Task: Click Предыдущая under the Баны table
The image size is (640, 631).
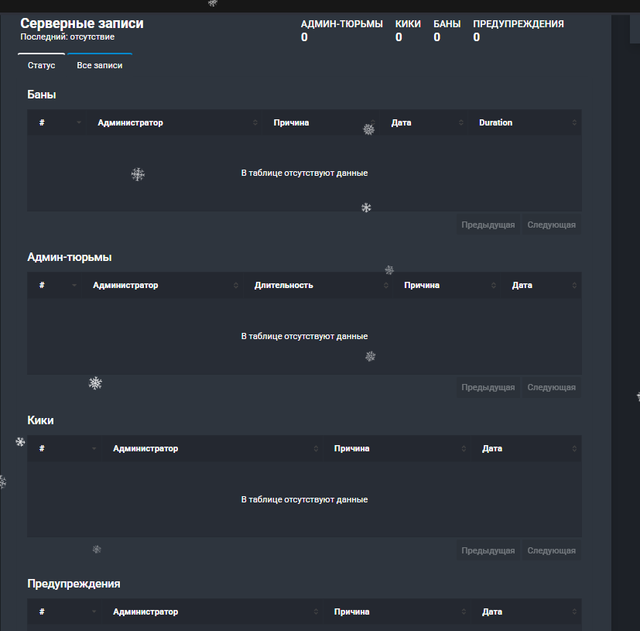Action: pyautogui.click(x=488, y=225)
